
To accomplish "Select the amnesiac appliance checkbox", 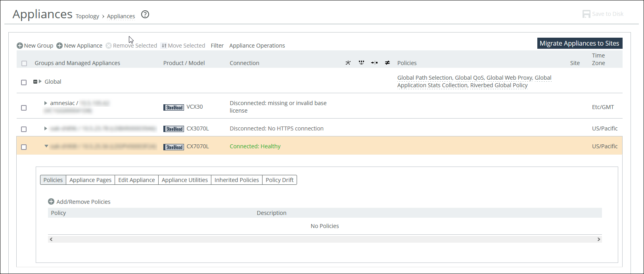I will tap(24, 108).
